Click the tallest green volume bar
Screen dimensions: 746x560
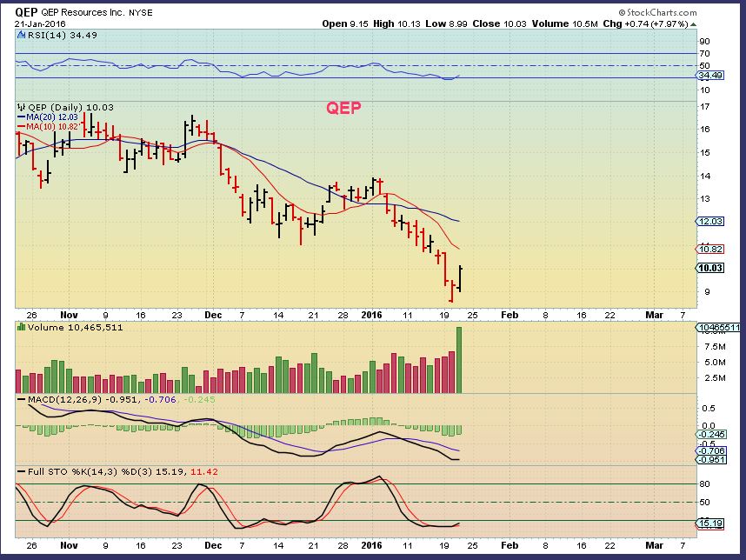point(459,360)
